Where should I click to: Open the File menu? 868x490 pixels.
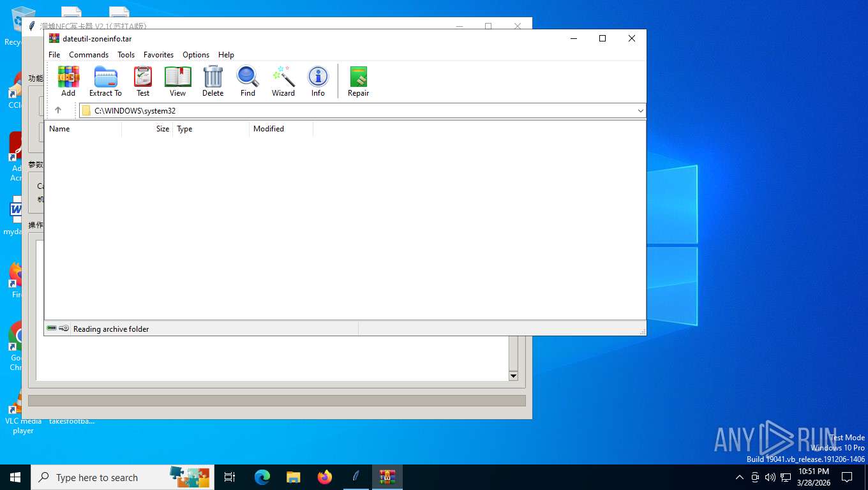tap(54, 55)
